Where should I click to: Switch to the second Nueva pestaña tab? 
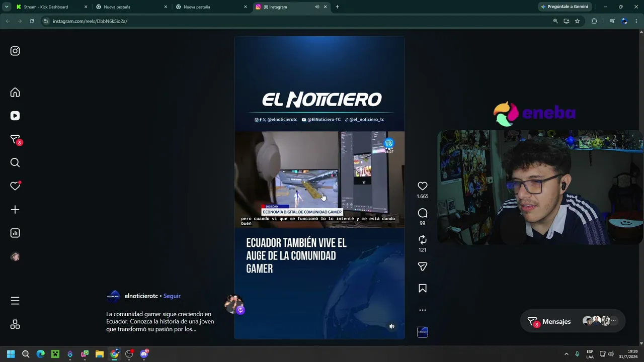click(211, 7)
